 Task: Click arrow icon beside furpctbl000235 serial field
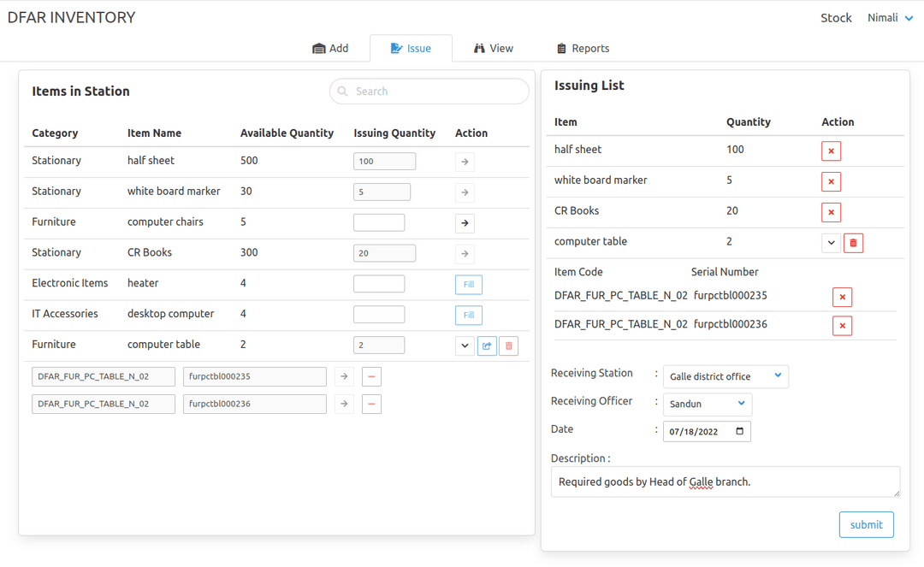[344, 375]
